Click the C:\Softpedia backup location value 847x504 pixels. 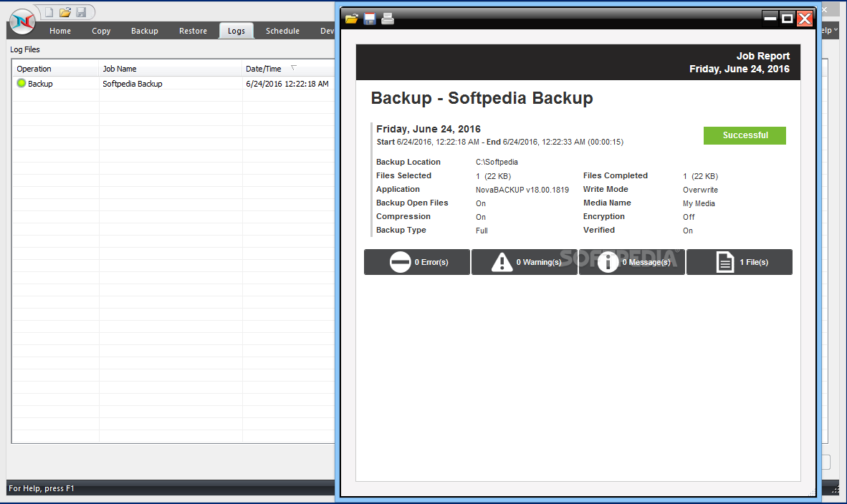[497, 162]
